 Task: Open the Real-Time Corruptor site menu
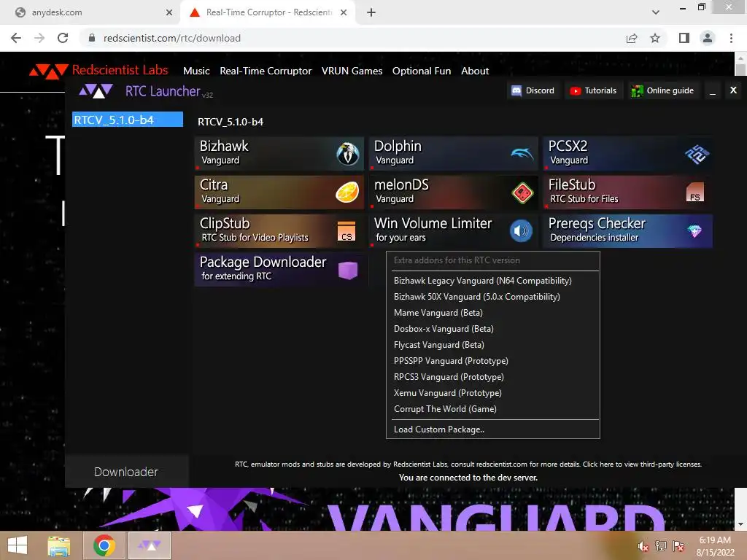(266, 71)
